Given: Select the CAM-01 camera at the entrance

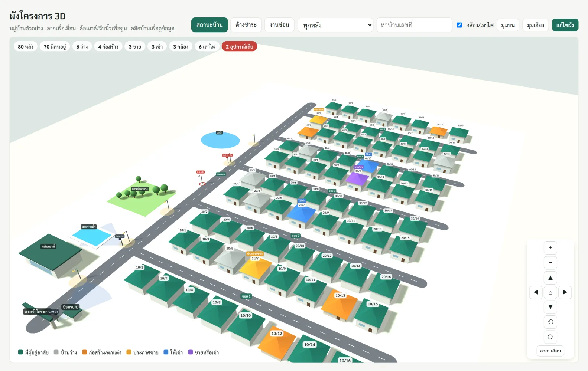Looking at the screenshot, I should tap(53, 312).
